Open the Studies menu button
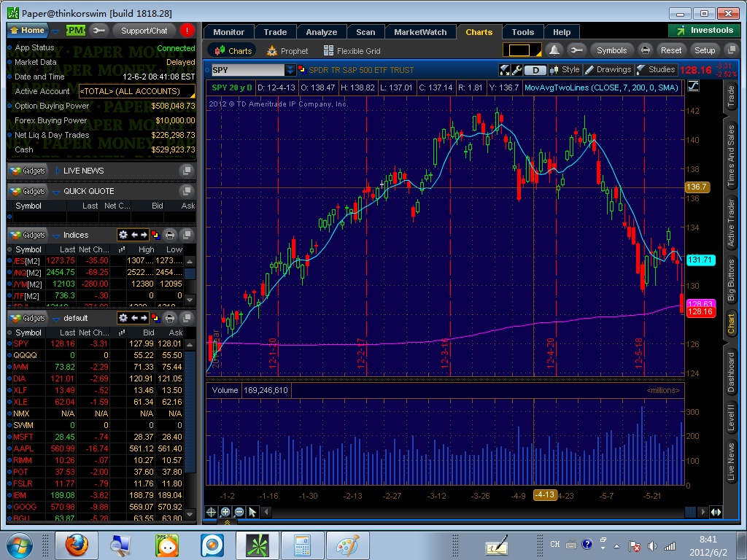This screenshot has width=747, height=560. (656, 69)
